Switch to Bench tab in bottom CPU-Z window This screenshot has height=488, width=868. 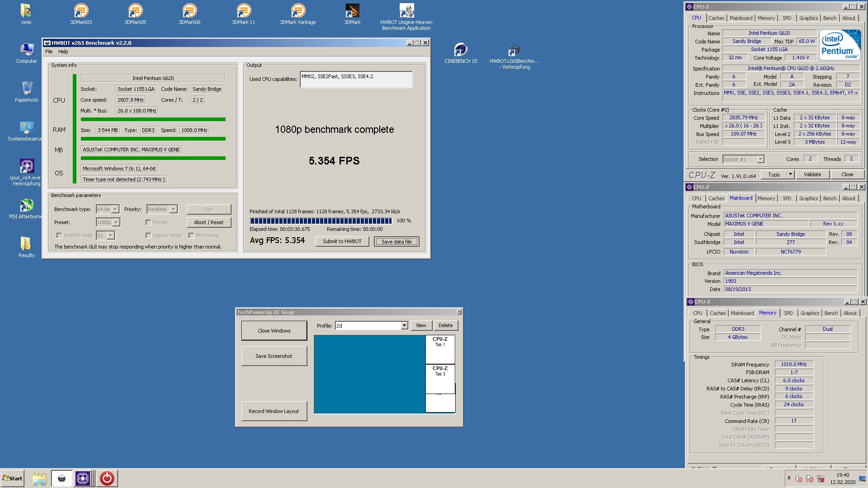click(831, 313)
